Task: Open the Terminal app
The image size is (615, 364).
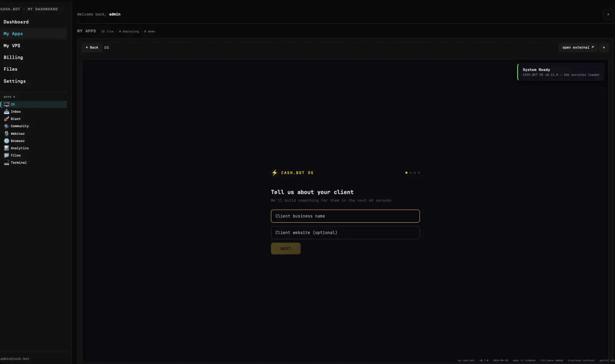Action: click(18, 163)
